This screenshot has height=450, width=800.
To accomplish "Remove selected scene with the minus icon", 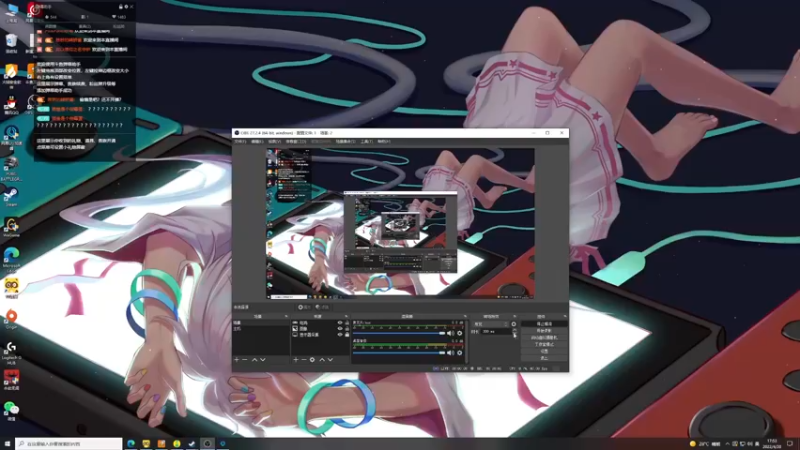I will 245,360.
